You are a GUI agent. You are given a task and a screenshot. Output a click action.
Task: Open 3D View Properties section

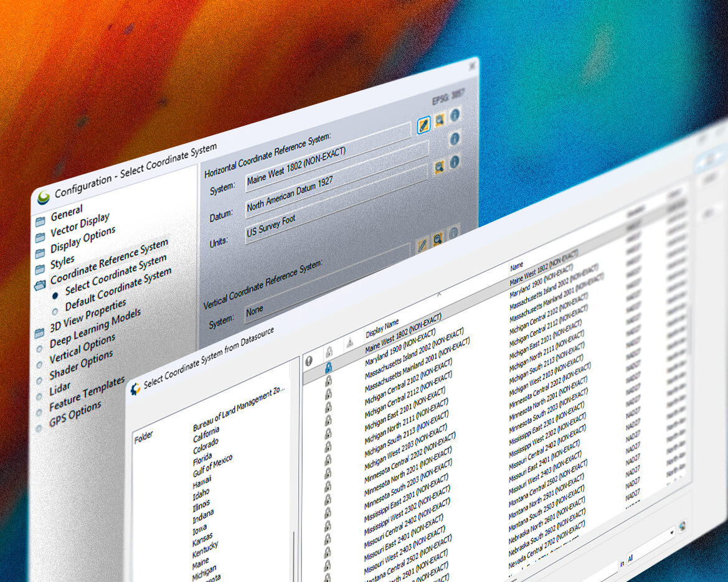88,315
